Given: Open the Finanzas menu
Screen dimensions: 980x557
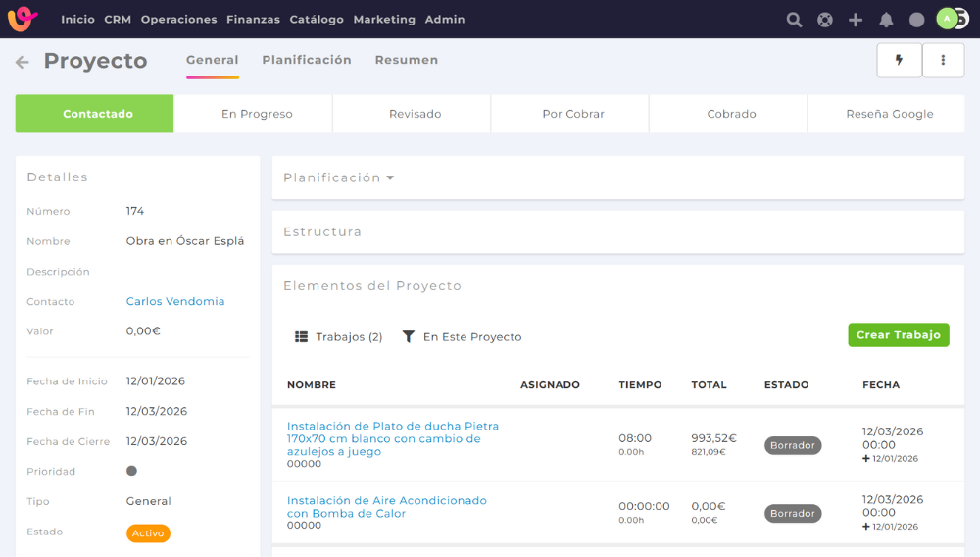Looking at the screenshot, I should click(x=253, y=20).
